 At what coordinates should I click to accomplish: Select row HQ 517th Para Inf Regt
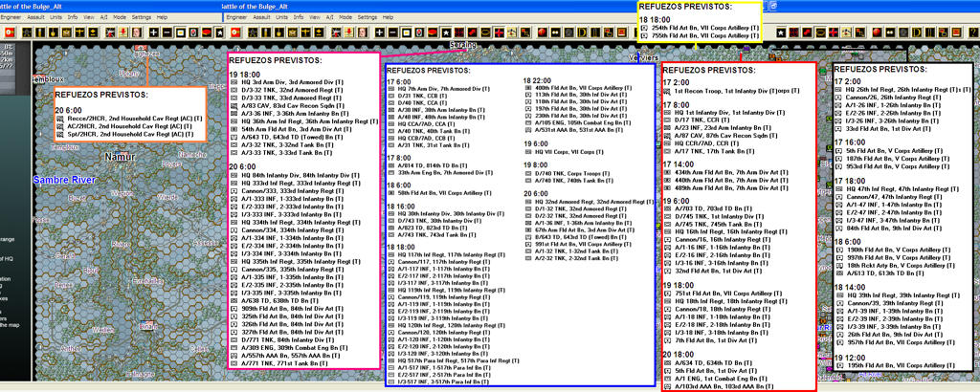coord(454,360)
